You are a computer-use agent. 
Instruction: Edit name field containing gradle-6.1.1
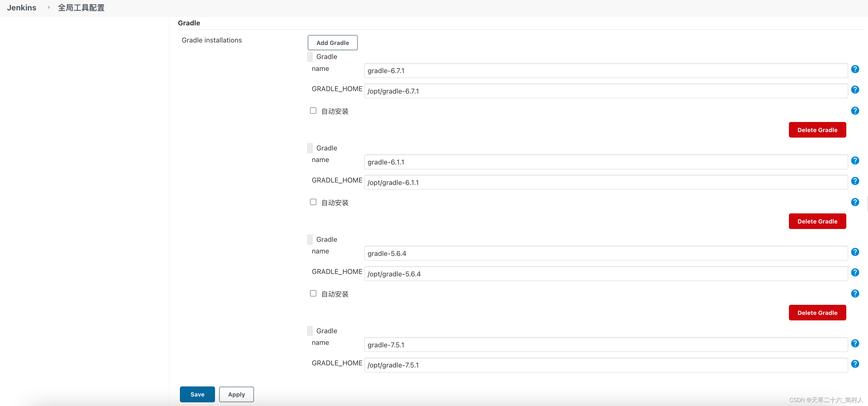[606, 162]
